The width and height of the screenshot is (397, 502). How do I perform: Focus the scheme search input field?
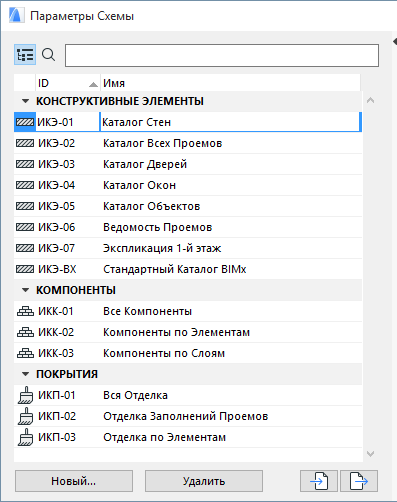[222, 55]
